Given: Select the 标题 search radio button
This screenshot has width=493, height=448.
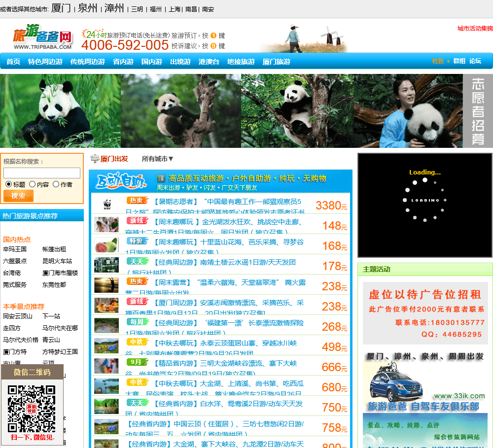Looking at the screenshot, I should tap(8, 184).
